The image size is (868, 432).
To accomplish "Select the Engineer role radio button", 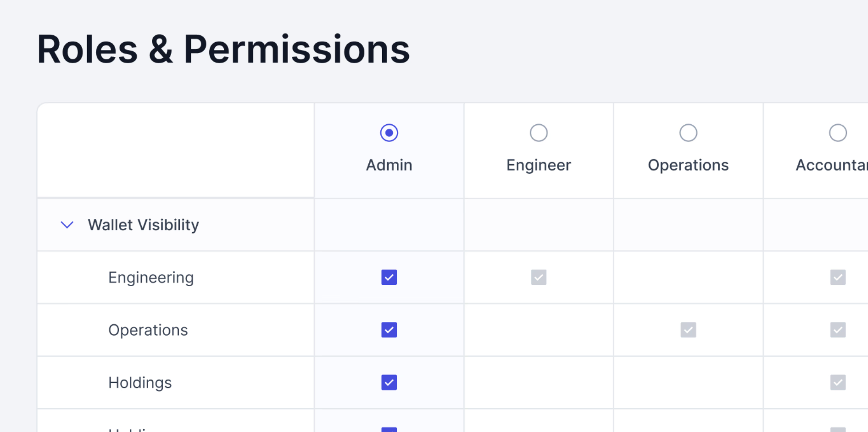I will [x=539, y=133].
